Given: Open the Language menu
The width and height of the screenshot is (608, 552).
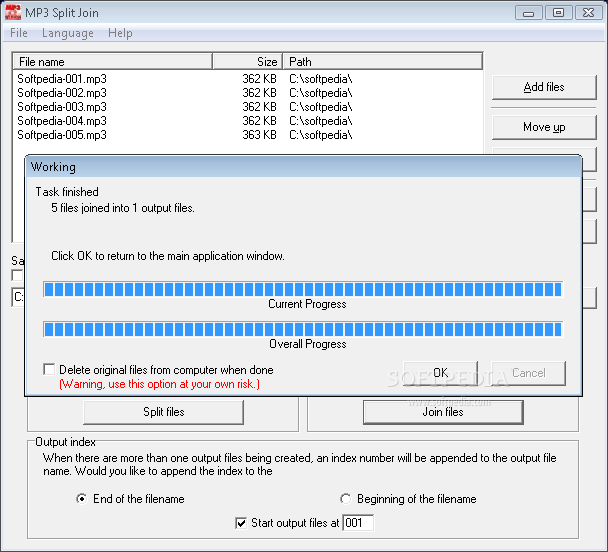Looking at the screenshot, I should pos(68,33).
